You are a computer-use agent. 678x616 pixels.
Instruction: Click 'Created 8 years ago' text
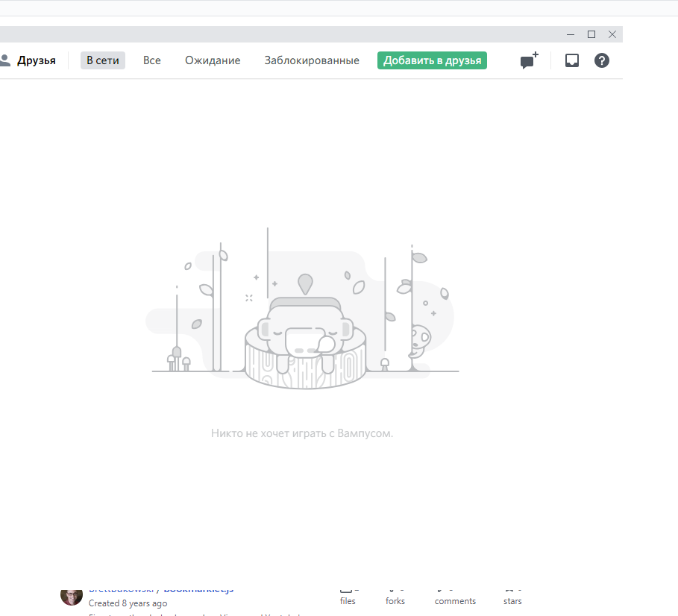[x=128, y=603]
